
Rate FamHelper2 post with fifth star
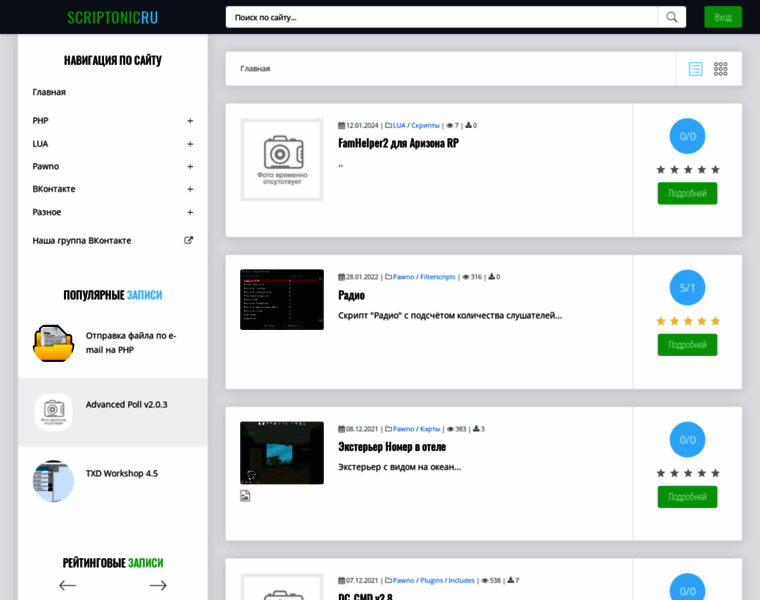click(715, 170)
